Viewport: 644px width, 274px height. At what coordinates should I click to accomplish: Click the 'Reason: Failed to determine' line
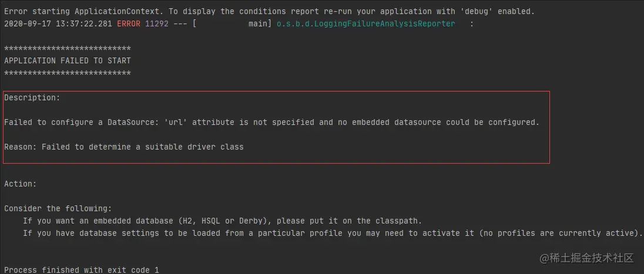click(x=123, y=147)
